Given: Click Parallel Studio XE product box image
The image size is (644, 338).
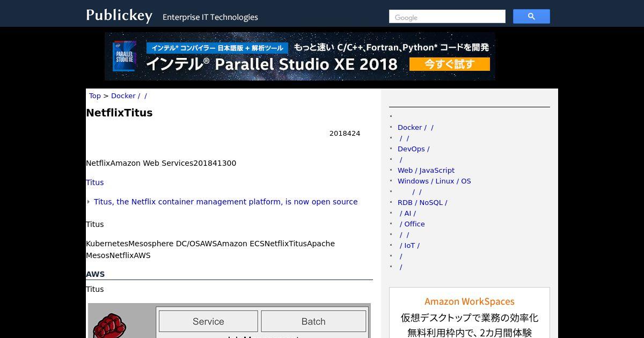Looking at the screenshot, I should 124,56.
